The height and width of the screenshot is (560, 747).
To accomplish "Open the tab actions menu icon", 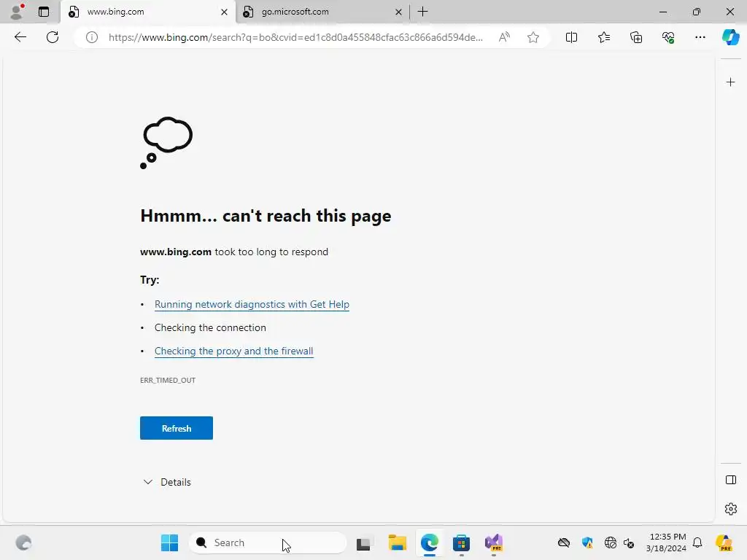I will coord(44,12).
